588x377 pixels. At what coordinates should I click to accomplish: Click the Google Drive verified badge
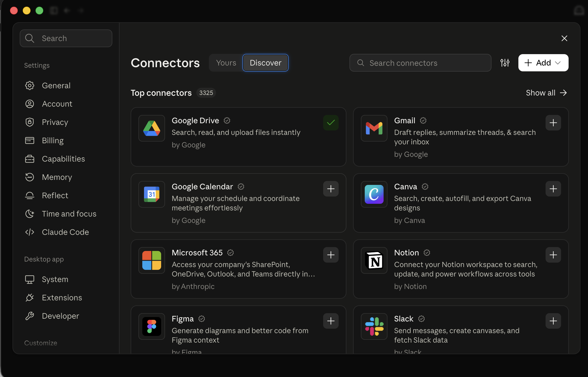[227, 120]
